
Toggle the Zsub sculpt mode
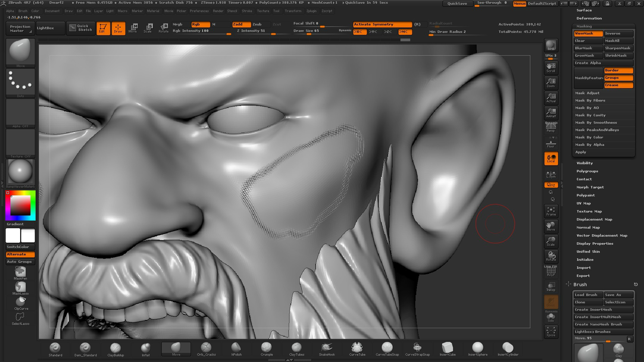click(257, 24)
